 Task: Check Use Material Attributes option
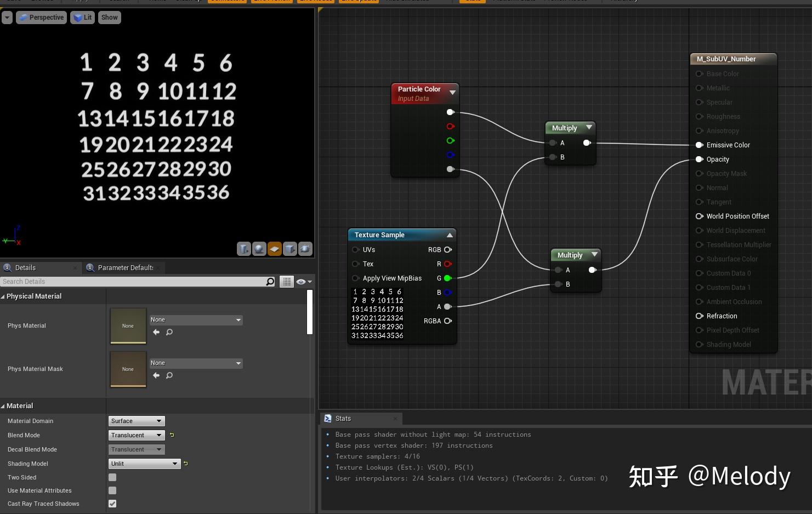pyautogui.click(x=112, y=490)
